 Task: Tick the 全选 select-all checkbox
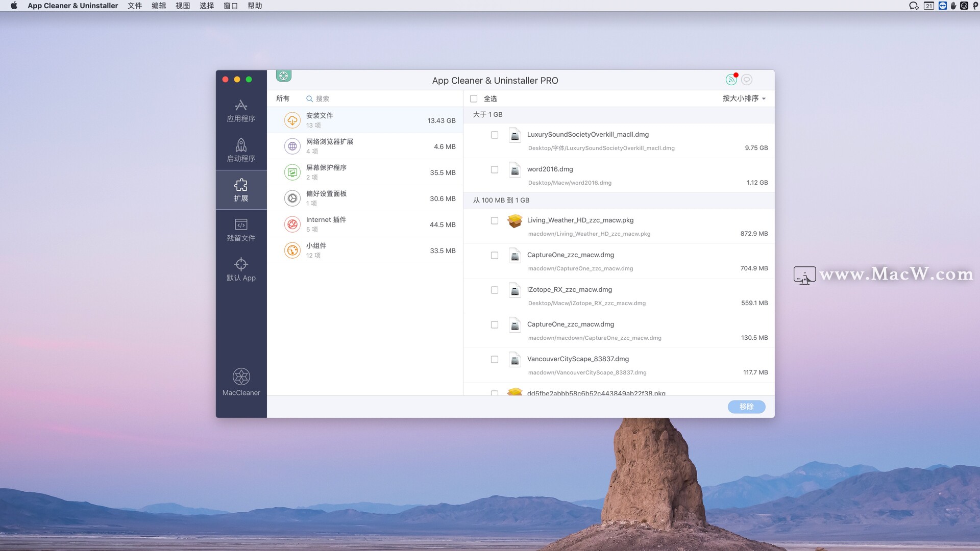click(x=474, y=99)
